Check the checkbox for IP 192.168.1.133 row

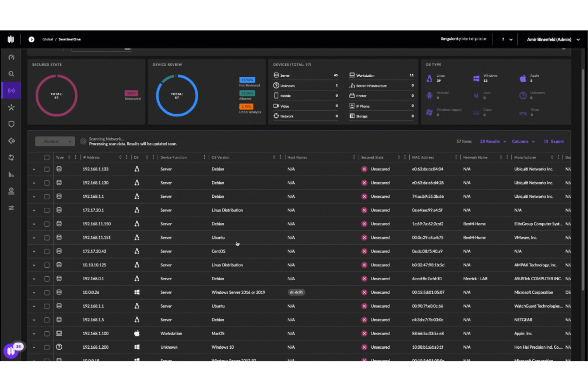pos(47,169)
